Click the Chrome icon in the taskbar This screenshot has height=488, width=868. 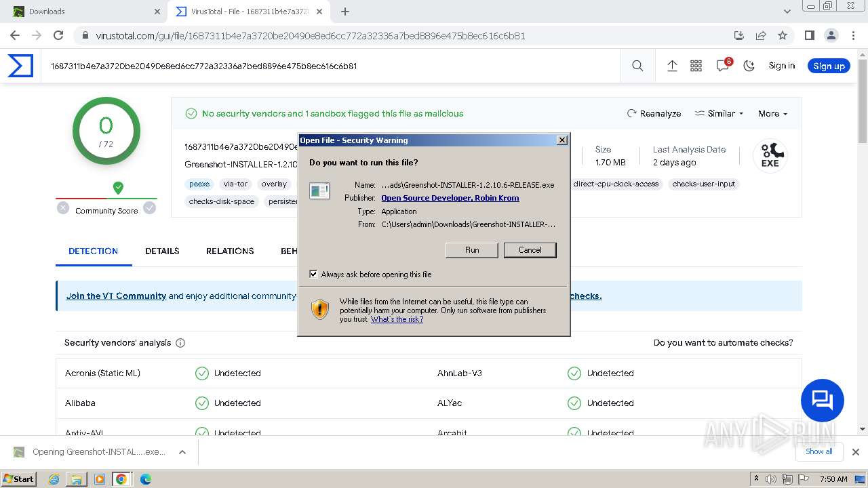121,479
